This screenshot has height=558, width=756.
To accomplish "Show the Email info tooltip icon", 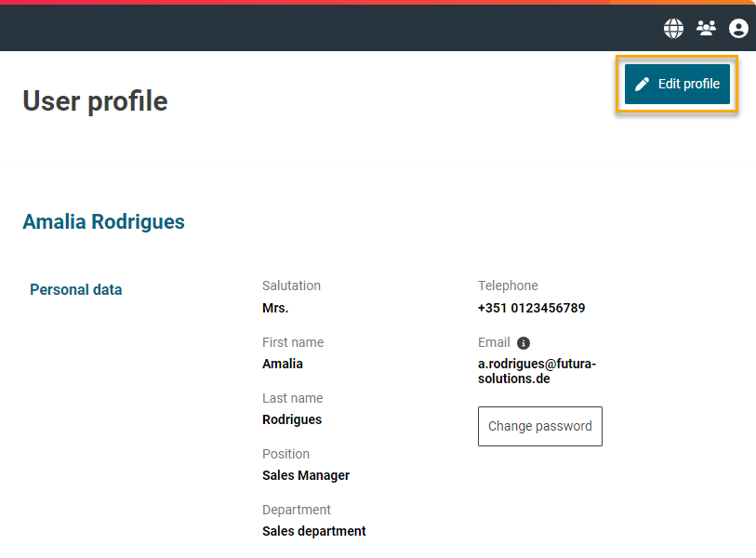I will 524,343.
